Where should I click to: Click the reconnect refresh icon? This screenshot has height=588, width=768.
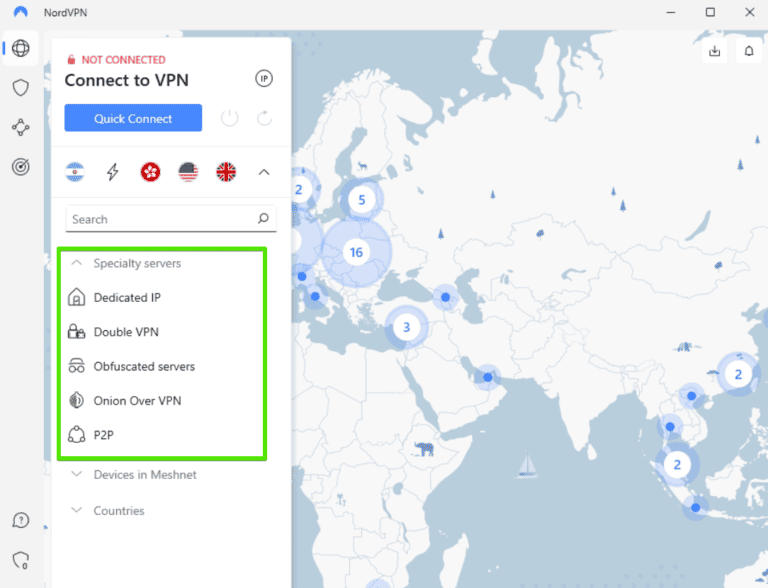point(264,118)
